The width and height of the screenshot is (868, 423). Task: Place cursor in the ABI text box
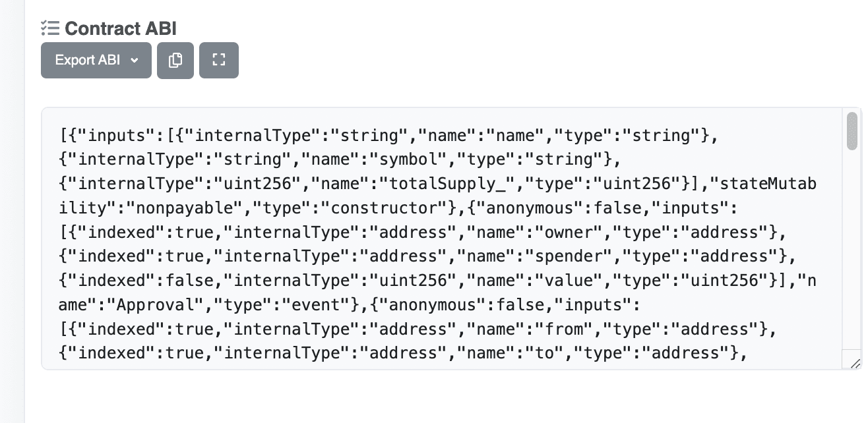click(x=442, y=239)
